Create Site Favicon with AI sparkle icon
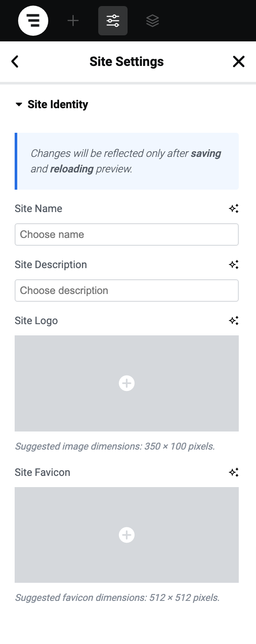This screenshot has height=644, width=256. coord(234,472)
